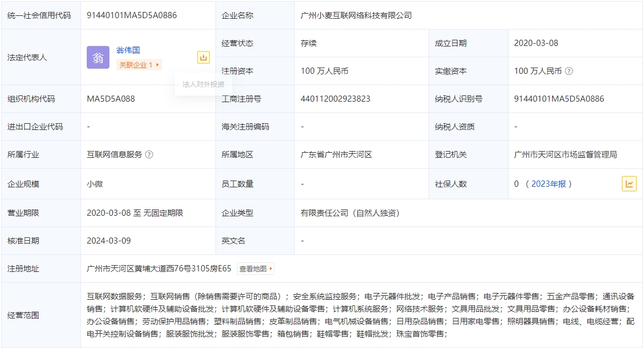Click the purple 翁 avatar icon

point(98,57)
